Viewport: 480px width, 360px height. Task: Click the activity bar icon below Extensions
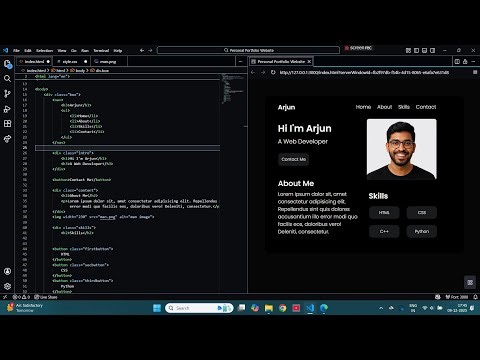point(7,139)
